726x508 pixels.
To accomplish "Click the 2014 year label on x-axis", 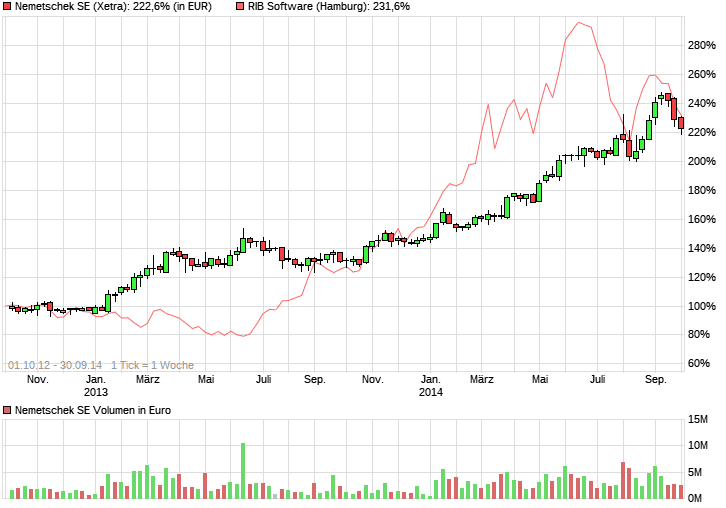I will pos(431,392).
